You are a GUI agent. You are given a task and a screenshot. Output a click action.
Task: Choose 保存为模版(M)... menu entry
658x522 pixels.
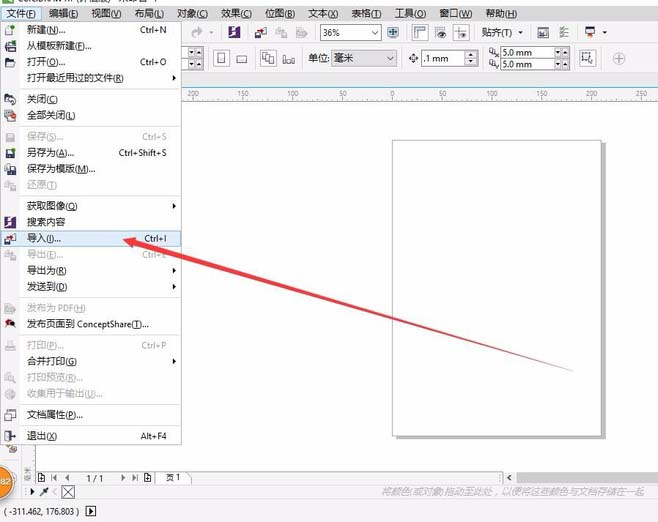[x=91, y=169]
